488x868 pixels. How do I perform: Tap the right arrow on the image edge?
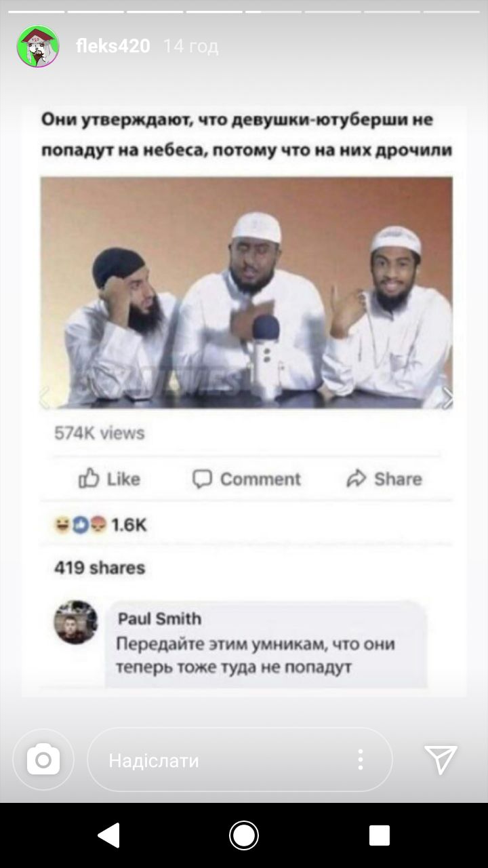point(447,397)
